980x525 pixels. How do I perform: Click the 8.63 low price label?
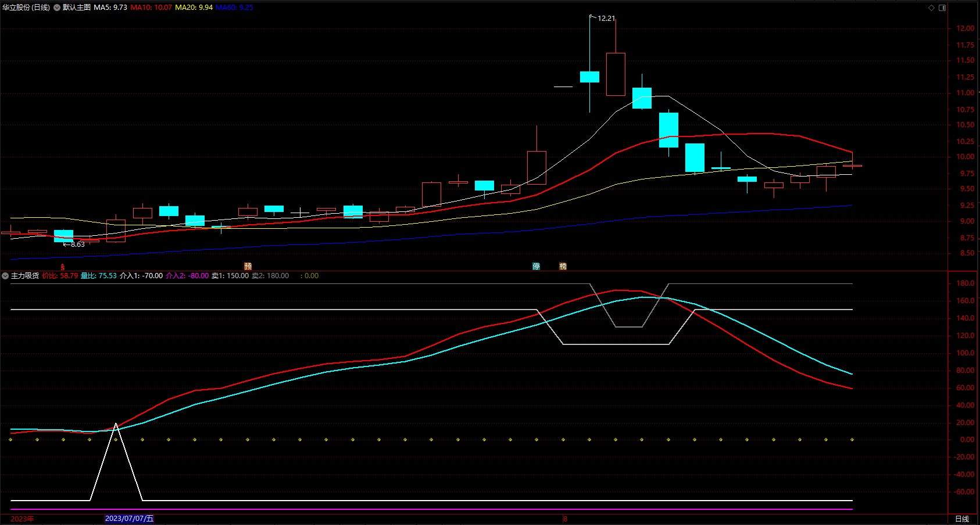78,244
